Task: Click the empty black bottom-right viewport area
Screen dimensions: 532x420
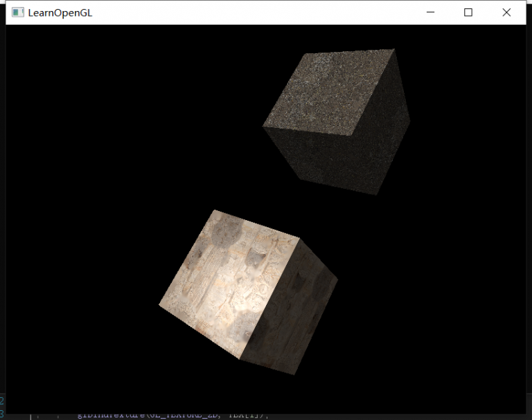Action: [x=450, y=346]
